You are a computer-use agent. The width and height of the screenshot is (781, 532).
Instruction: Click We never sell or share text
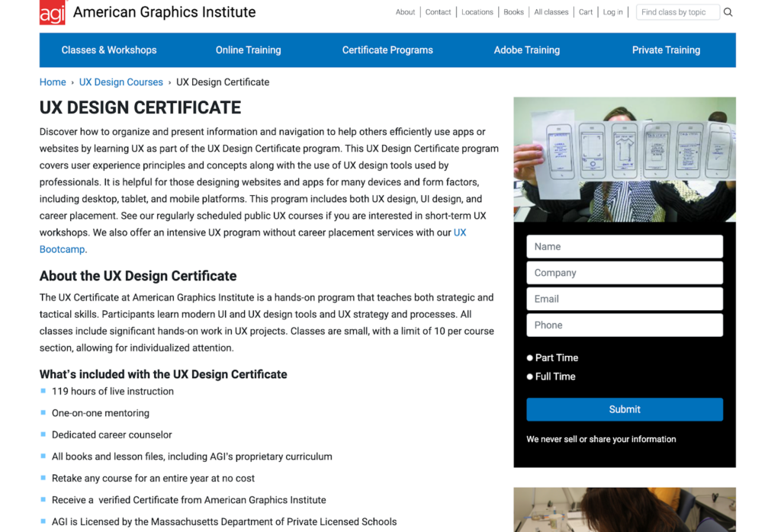click(x=601, y=439)
